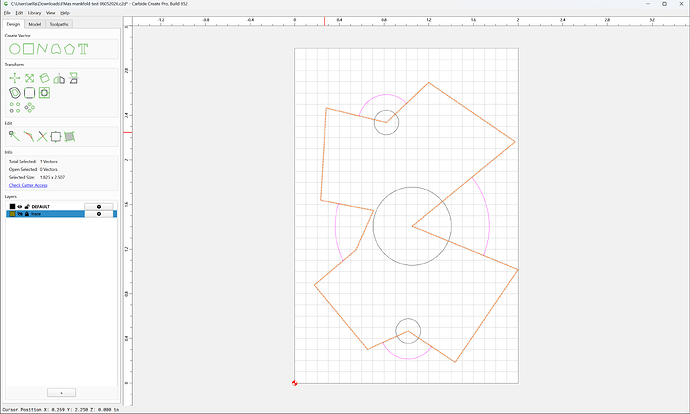Image resolution: width=690 pixels, height=414 pixels.
Task: Open the Circular Array tool
Action: pyautogui.click(x=29, y=107)
